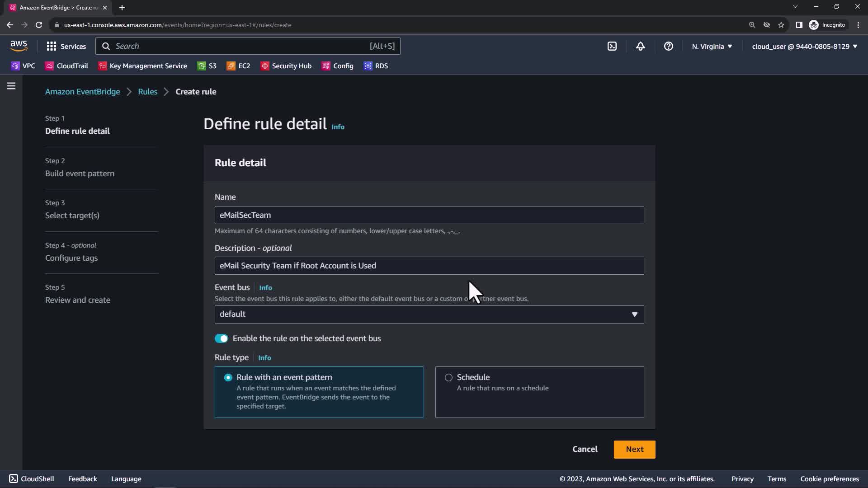
Task: Open AWS CloudShell icon in top navigation
Action: 612,46
